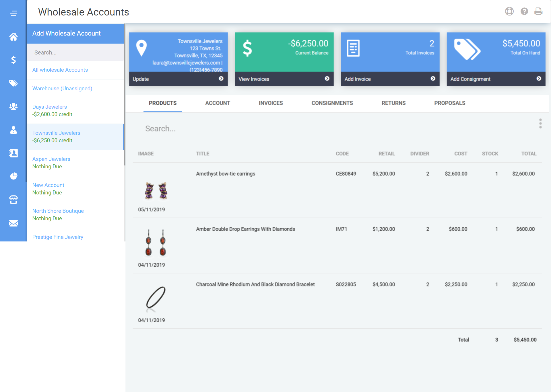Viewport: 551px width, 392px height.
Task: Switch to the Consignments tab
Action: coord(332,103)
